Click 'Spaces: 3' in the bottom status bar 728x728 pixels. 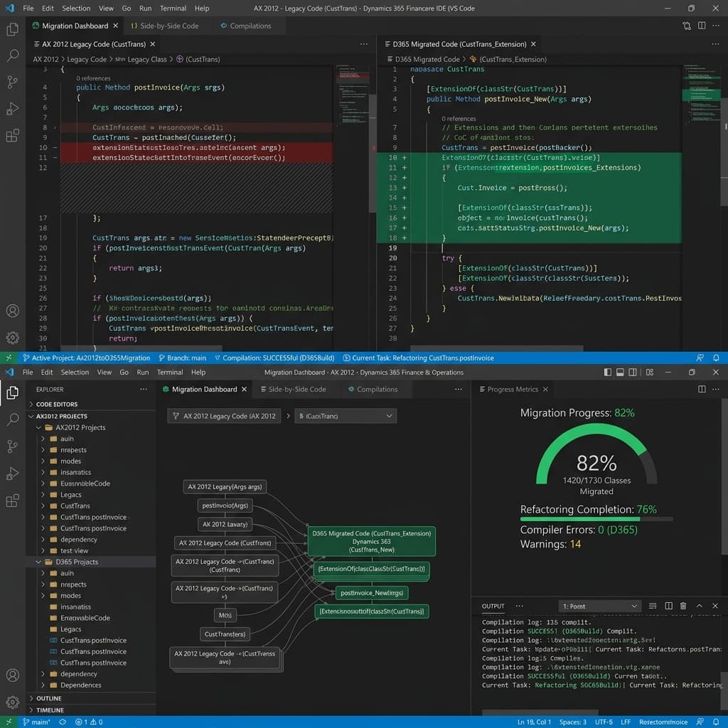[572, 722]
